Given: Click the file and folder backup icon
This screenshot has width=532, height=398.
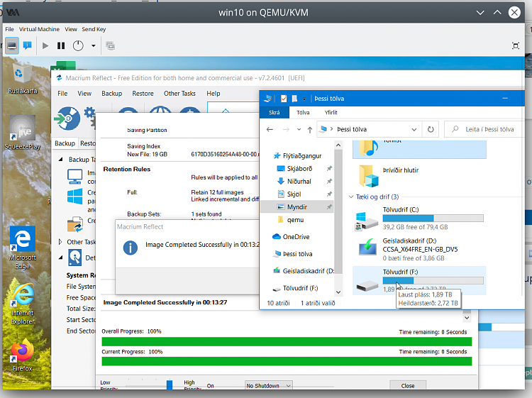Looking at the screenshot, I should pos(75,224).
